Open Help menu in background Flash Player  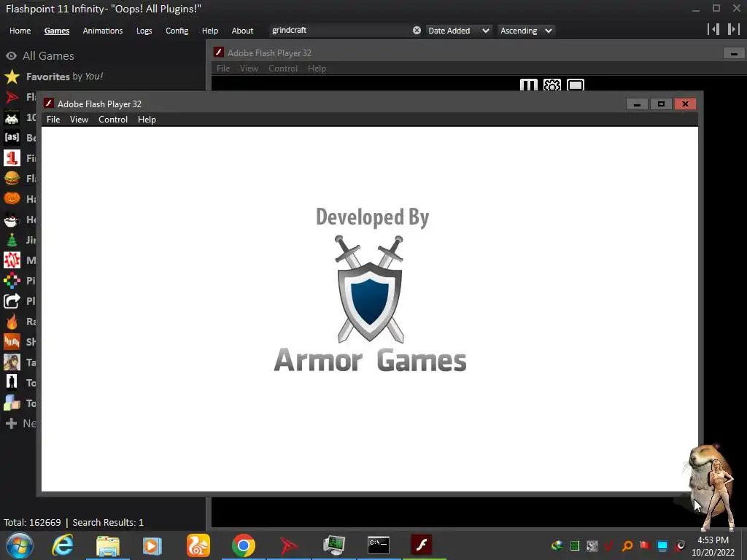coord(317,69)
